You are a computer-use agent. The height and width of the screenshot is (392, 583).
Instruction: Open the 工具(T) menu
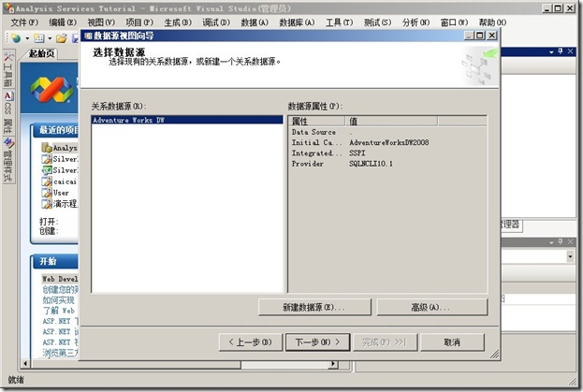(x=339, y=22)
